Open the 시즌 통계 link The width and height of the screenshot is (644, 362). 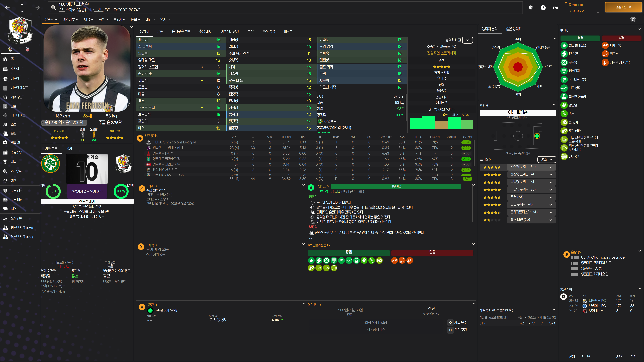coord(151,136)
